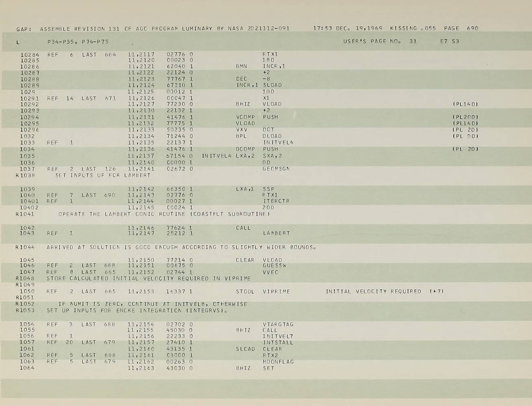Select the '62040' octal value
Viewport: 532px width, 406px height.
coord(176,66)
